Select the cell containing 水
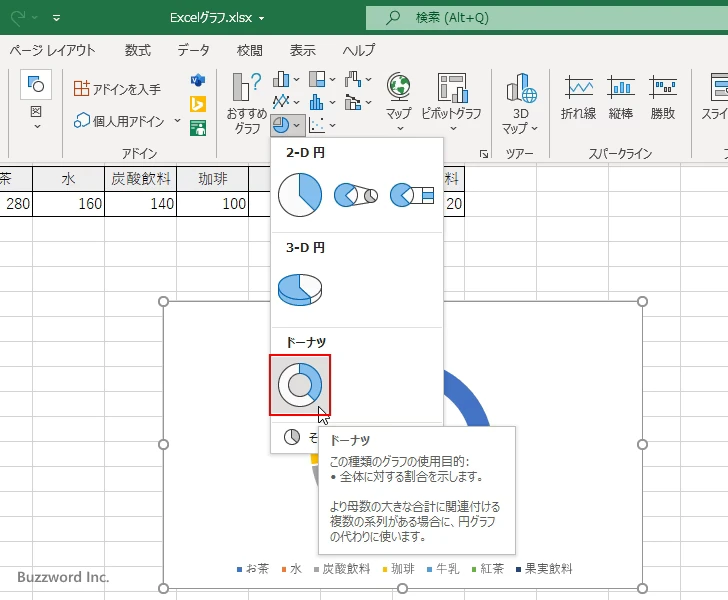 [69, 179]
